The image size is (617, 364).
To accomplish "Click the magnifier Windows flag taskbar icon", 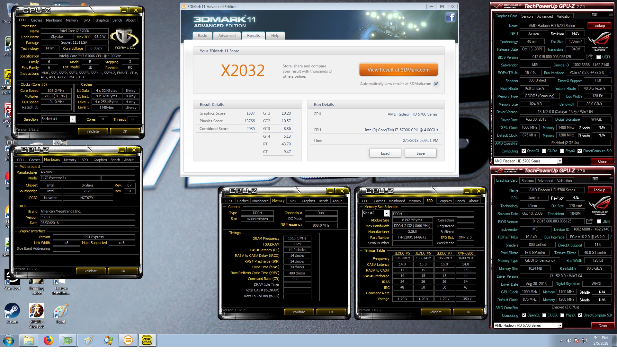I will coord(108,340).
